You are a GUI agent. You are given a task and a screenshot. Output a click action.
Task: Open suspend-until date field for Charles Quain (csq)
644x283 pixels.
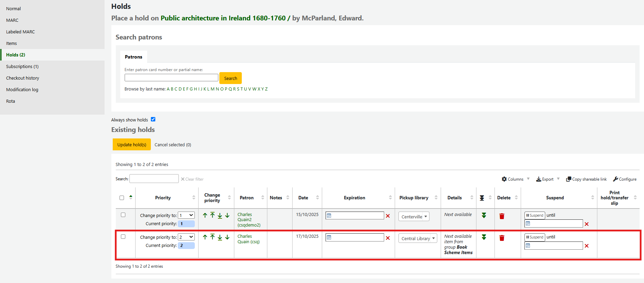(554, 246)
